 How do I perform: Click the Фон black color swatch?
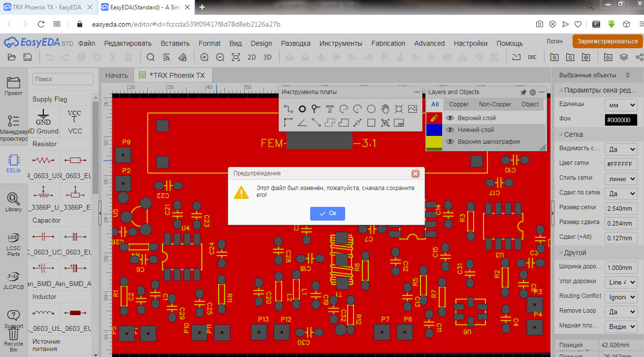(620, 120)
